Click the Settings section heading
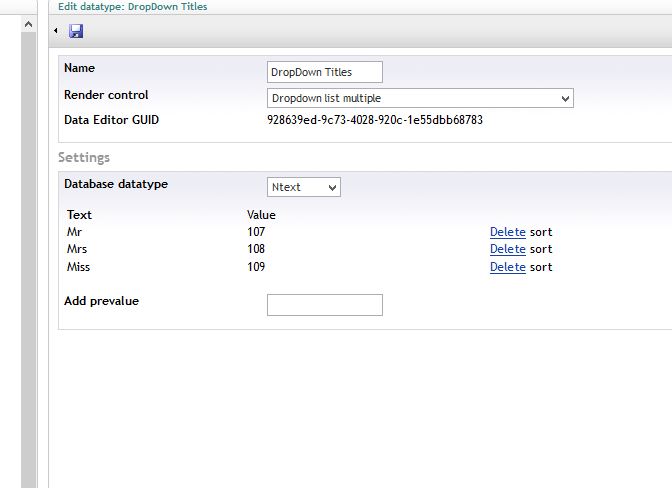 [84, 158]
